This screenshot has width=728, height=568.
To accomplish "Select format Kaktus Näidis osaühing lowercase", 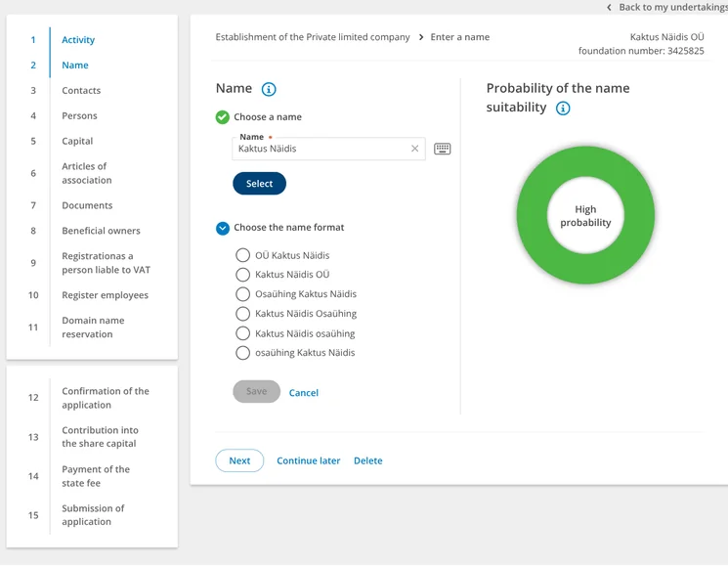I will pyautogui.click(x=242, y=333).
